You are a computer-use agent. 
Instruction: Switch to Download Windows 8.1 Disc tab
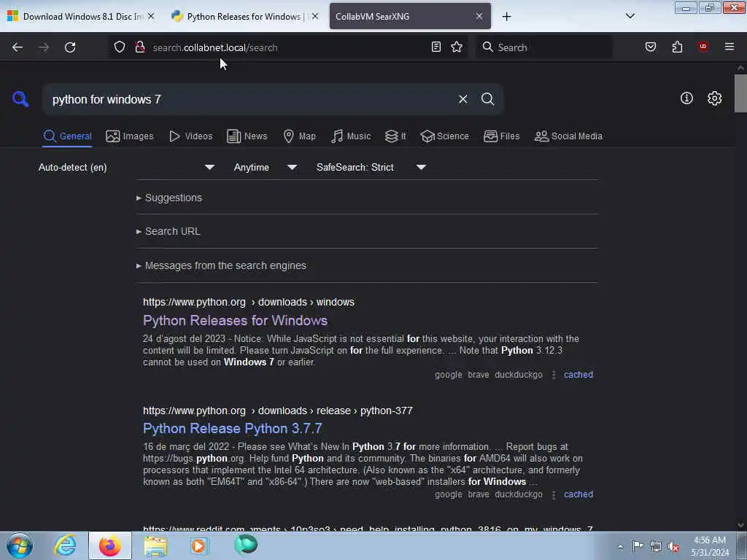click(81, 16)
